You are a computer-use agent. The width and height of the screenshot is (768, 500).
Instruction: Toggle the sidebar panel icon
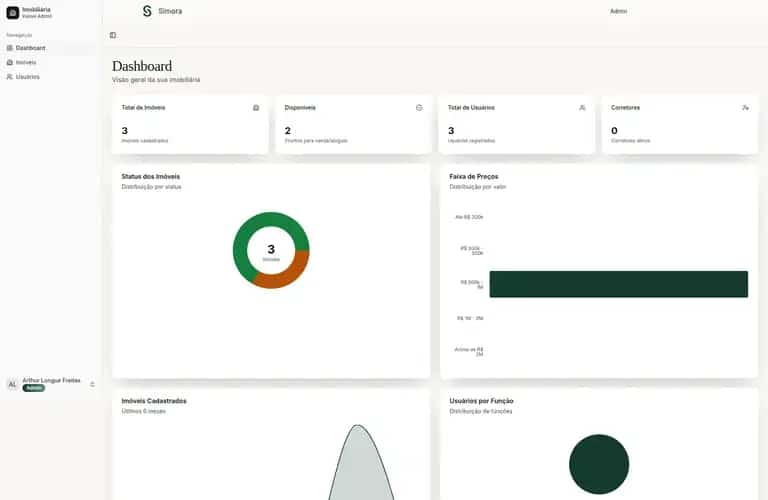(x=113, y=35)
